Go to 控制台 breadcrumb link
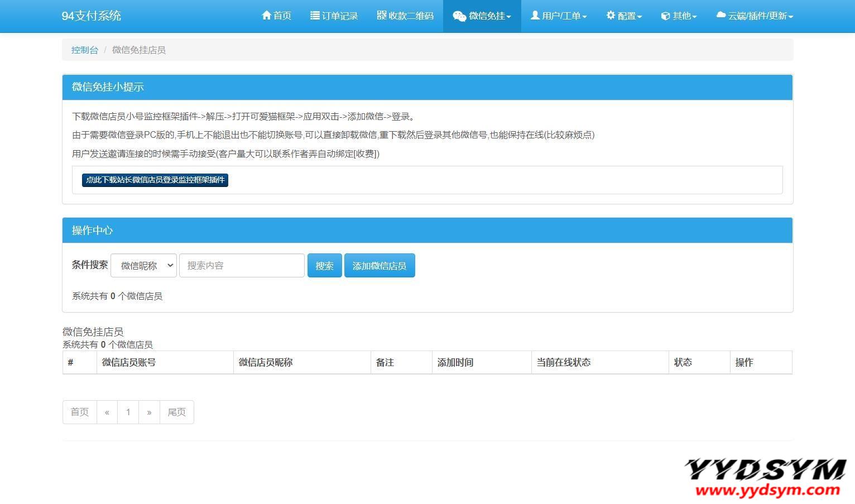The height and width of the screenshot is (504, 855). tap(85, 50)
